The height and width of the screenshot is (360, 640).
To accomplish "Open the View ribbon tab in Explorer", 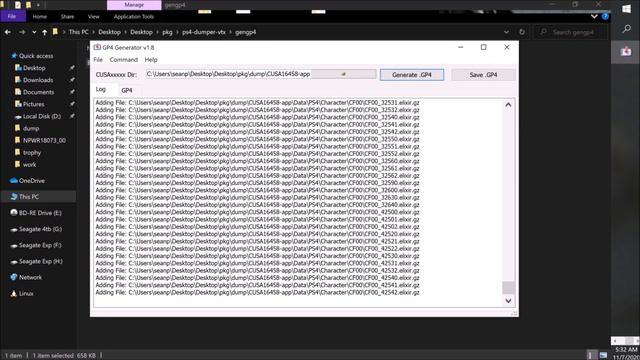I will pos(93,17).
